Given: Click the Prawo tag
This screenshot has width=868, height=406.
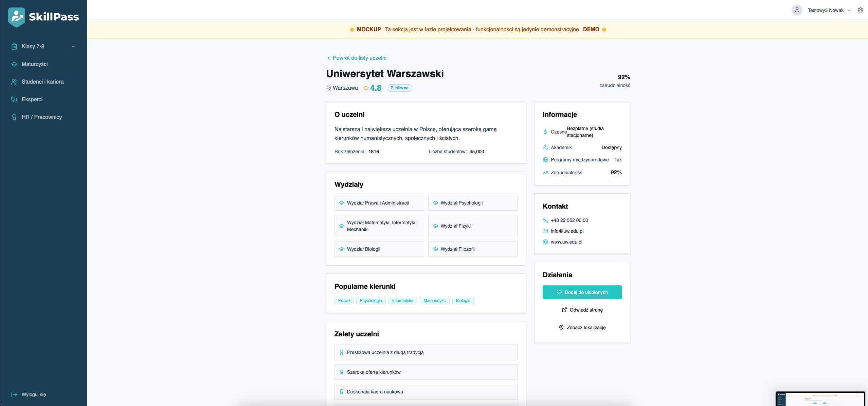Looking at the screenshot, I should 344,301.
